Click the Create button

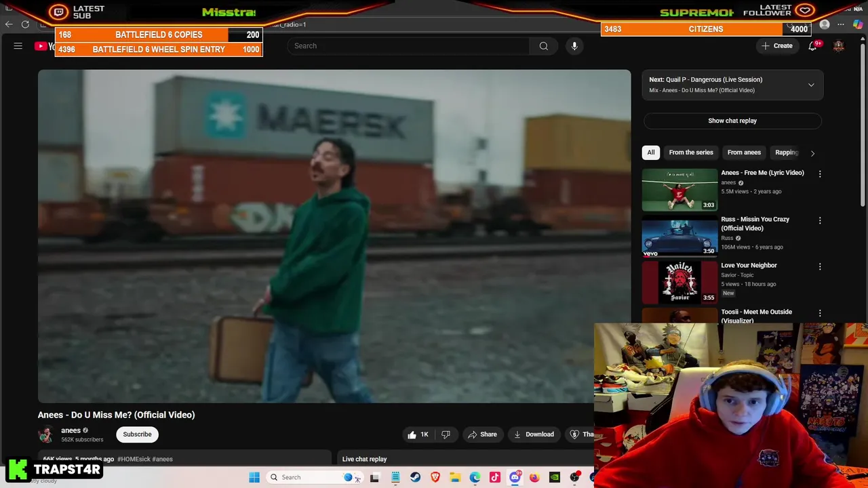click(777, 46)
